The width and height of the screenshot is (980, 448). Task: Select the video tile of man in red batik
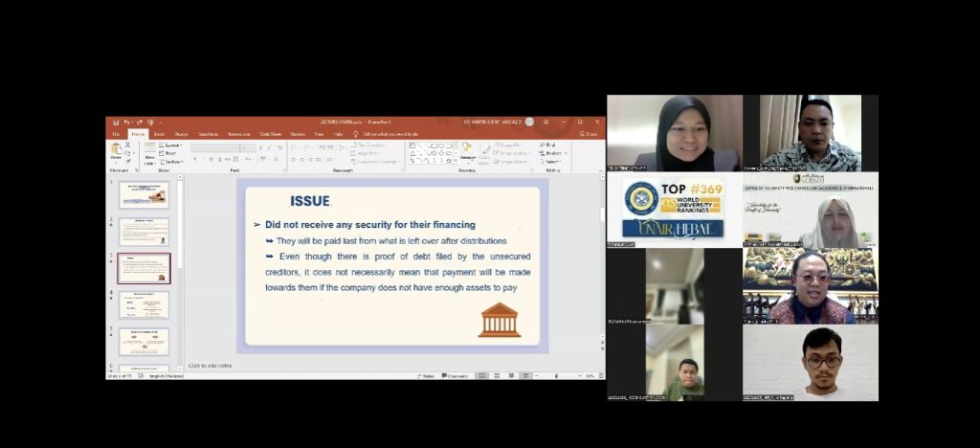(811, 285)
